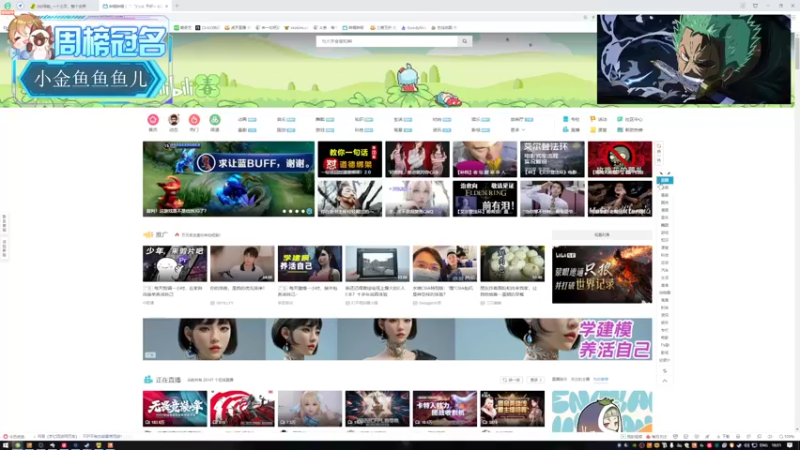Click the 周榜冠名 小金鱼鱼鱼儿 overlay banner
The width and height of the screenshot is (800, 450).
[91, 60]
